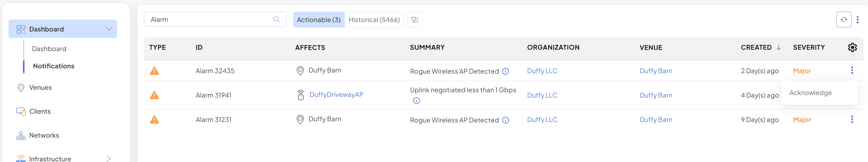
Task: Open row menu for Alarm 31231
Action: point(852,119)
